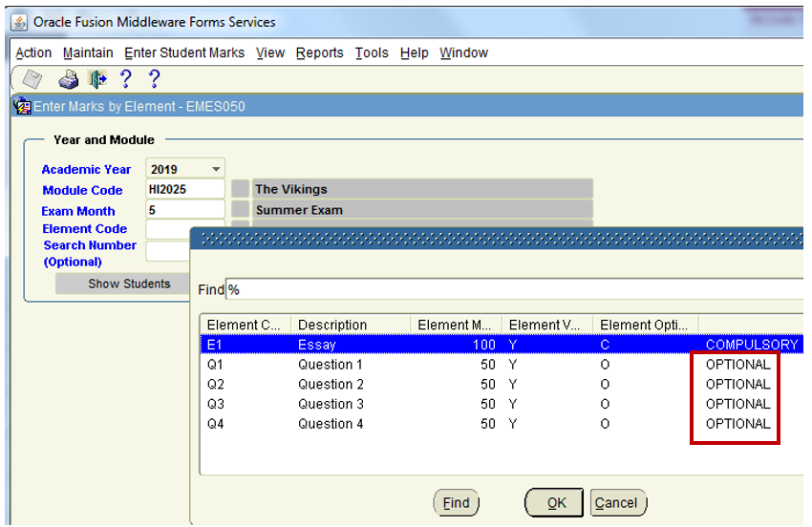Open the Enter Student Marks menu

[x=184, y=53]
